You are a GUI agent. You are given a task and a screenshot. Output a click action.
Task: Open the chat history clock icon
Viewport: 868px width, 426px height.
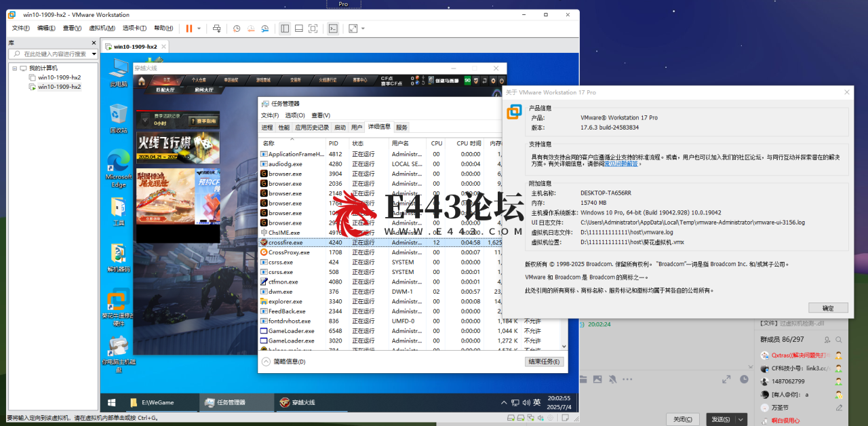[744, 379]
